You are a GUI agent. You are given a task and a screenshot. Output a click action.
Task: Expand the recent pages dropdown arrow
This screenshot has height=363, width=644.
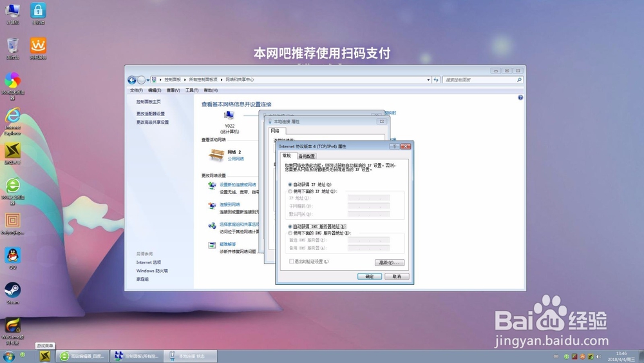(x=148, y=80)
